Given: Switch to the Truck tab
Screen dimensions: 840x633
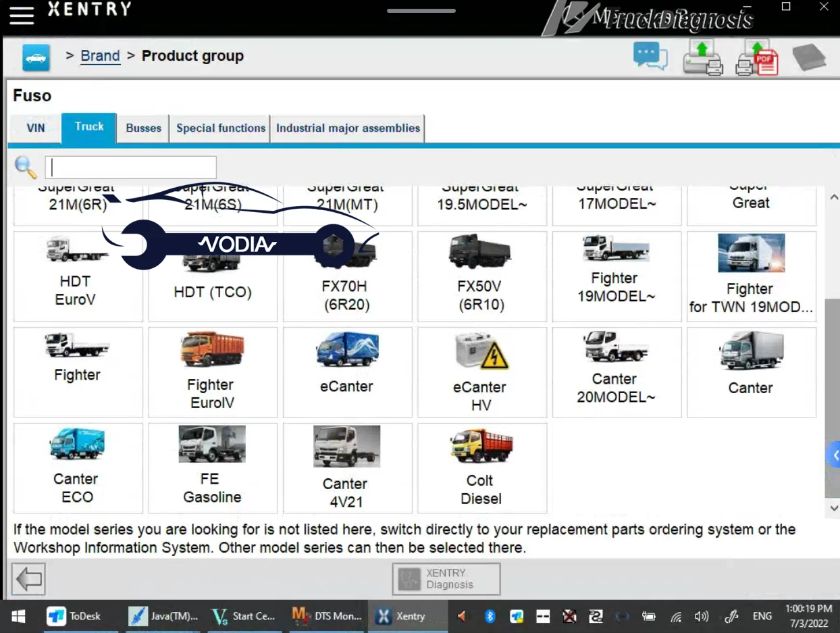Looking at the screenshot, I should click(89, 128).
